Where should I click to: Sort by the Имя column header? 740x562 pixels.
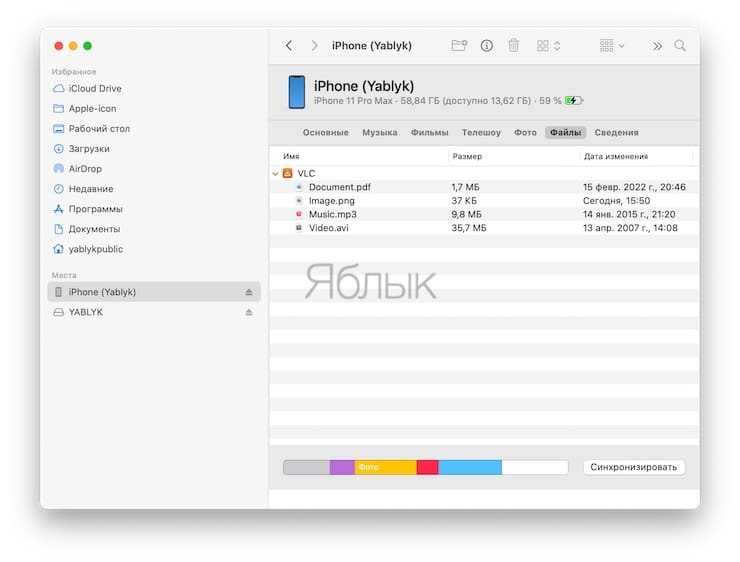click(x=291, y=156)
